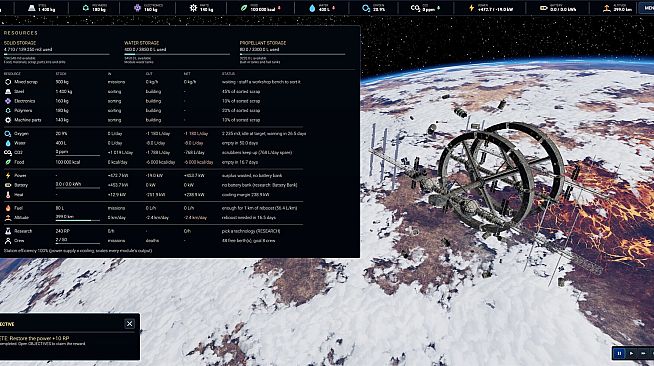654x366 pixels.
Task: Click the Oxygen row icon in resources
Action: tap(8, 134)
